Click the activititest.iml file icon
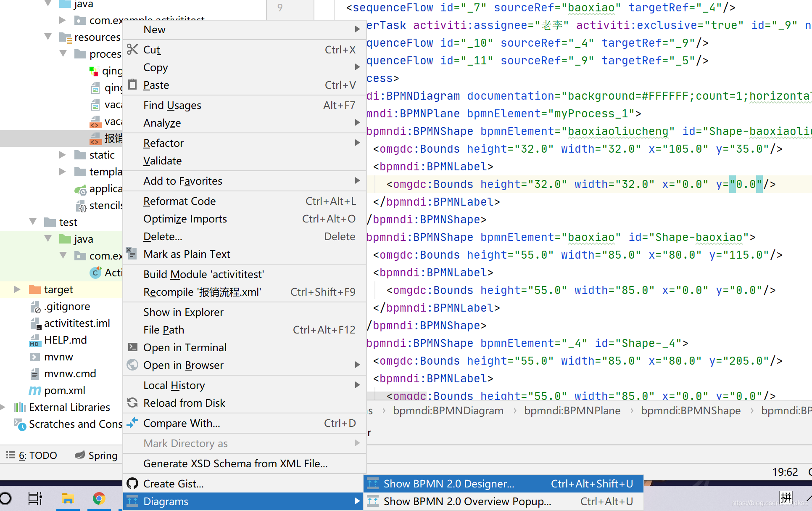The image size is (812, 511). click(35, 323)
